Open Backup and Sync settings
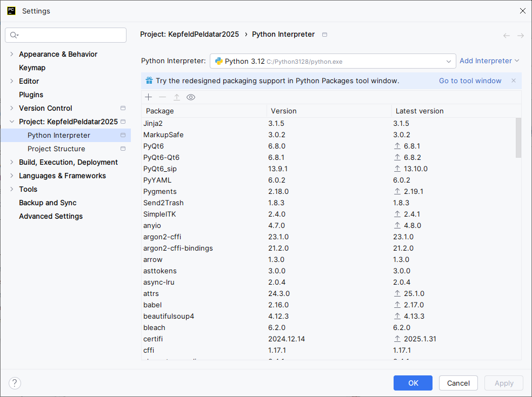 48,203
